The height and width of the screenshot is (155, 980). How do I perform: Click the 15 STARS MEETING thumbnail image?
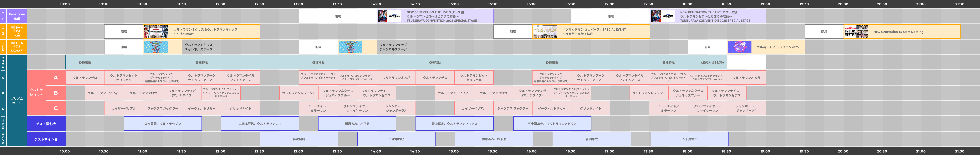[x=856, y=32]
